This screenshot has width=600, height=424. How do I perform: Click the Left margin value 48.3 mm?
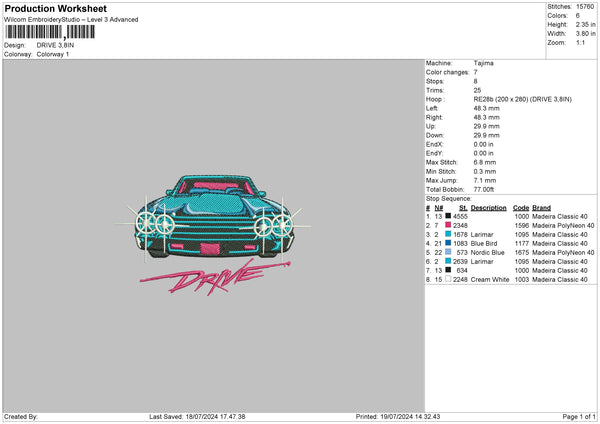click(486, 108)
